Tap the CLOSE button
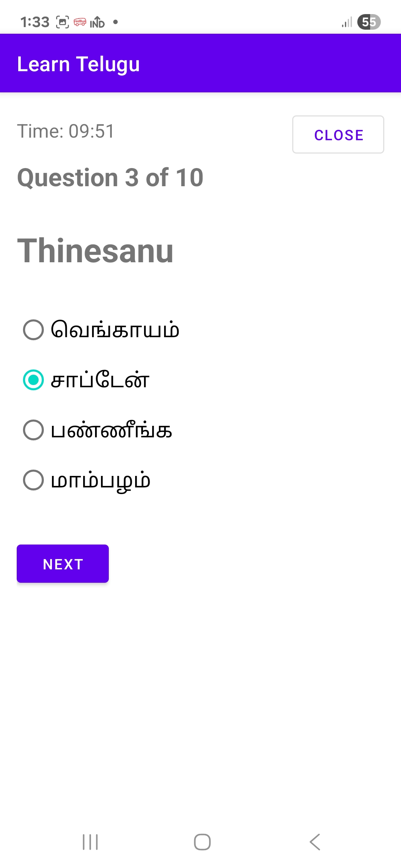The image size is (401, 868). pos(338,135)
